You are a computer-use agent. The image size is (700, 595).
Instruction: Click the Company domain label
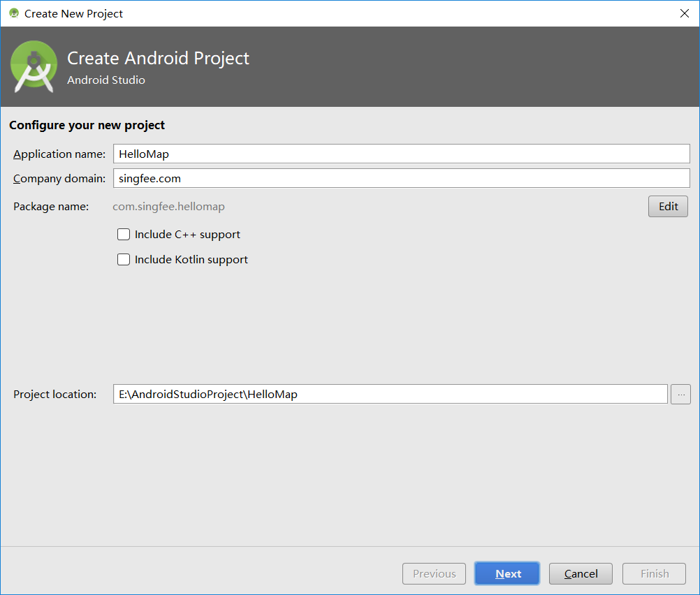tap(59, 179)
